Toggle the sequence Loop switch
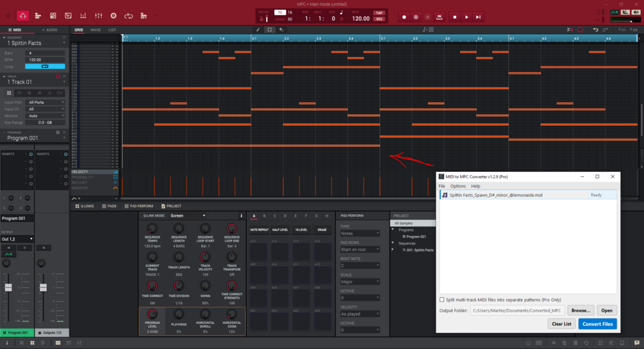This screenshot has width=644, height=349. (45, 66)
